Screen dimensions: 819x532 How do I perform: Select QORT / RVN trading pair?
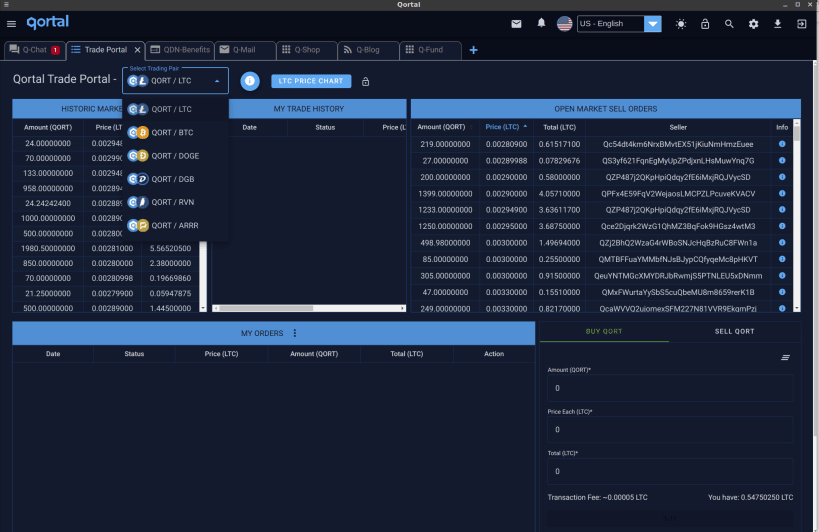pos(176,202)
